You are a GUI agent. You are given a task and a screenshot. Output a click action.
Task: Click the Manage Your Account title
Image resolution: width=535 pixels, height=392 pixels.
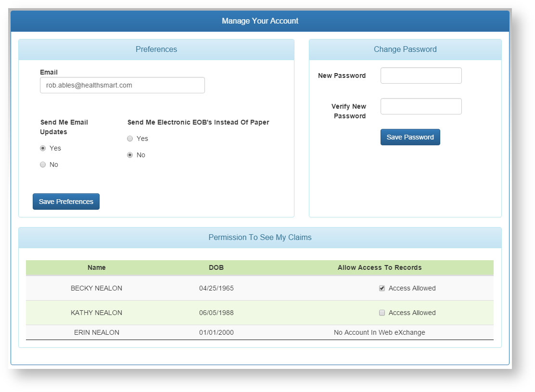pos(260,21)
